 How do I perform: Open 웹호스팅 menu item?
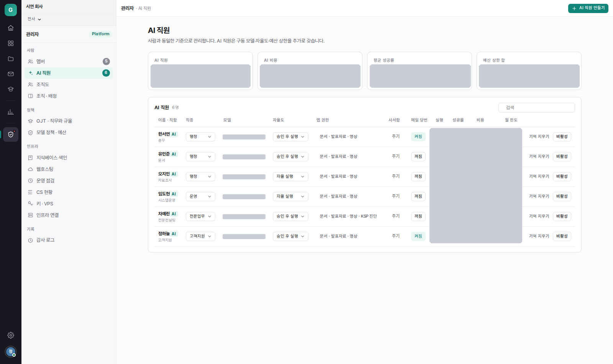tap(69, 169)
